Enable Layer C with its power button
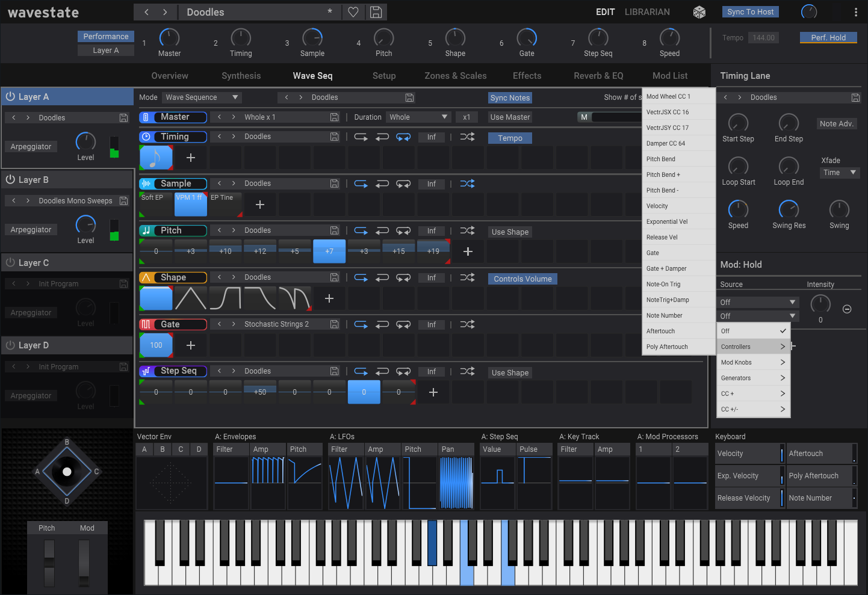Screen dimensions: 868x595 point(10,262)
